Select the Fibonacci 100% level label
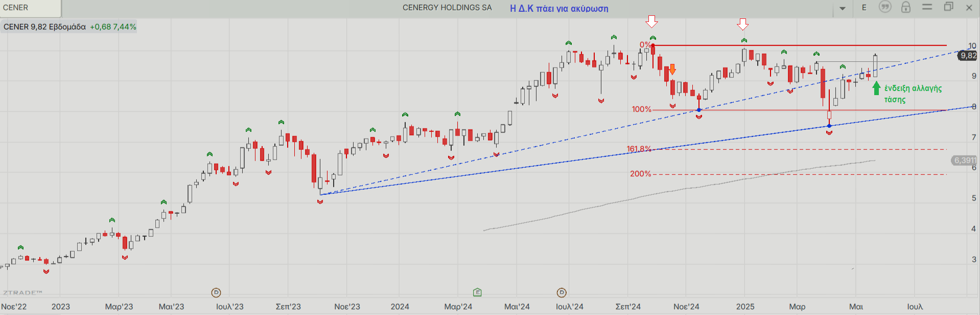This screenshot has width=980, height=315. pyautogui.click(x=642, y=109)
